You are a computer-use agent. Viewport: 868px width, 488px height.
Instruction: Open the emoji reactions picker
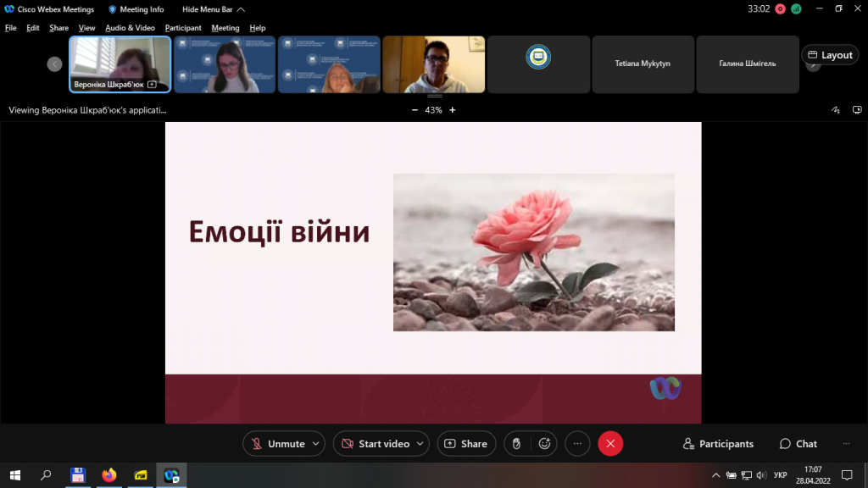click(x=545, y=443)
